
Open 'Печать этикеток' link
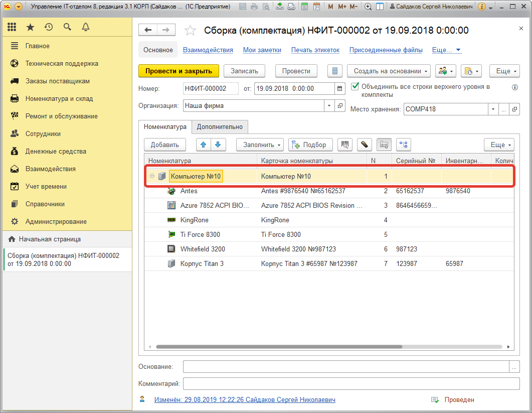pyautogui.click(x=315, y=50)
